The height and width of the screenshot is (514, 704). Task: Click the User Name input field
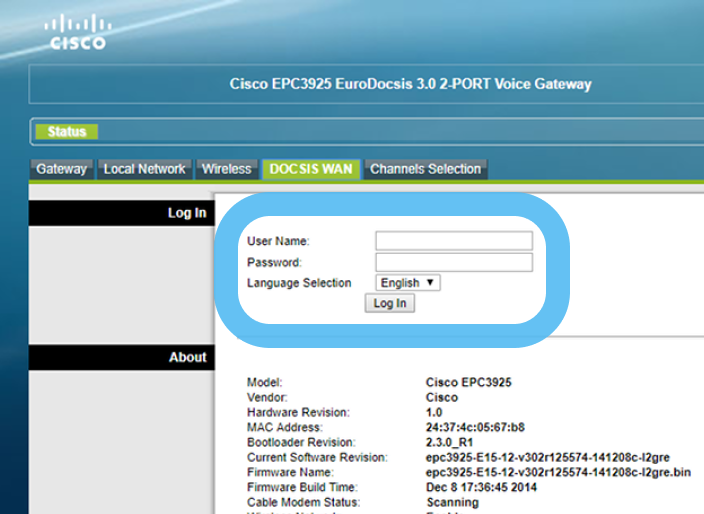(x=453, y=241)
